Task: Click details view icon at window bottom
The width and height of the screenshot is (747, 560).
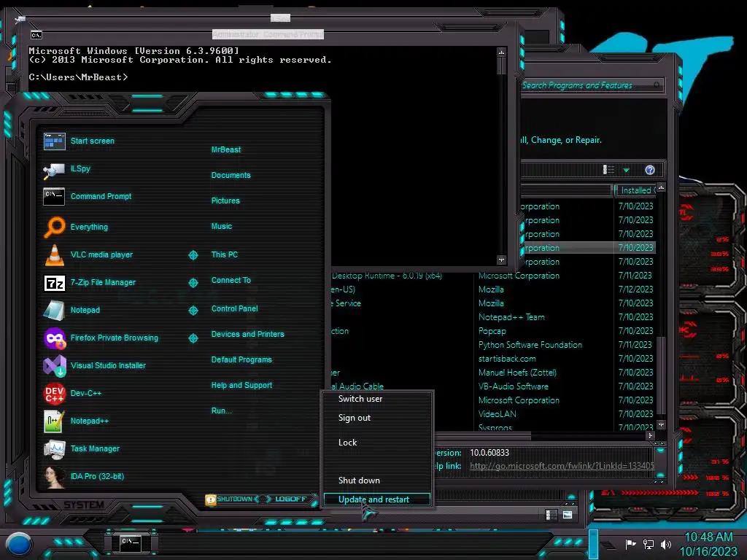Action: click(550, 515)
